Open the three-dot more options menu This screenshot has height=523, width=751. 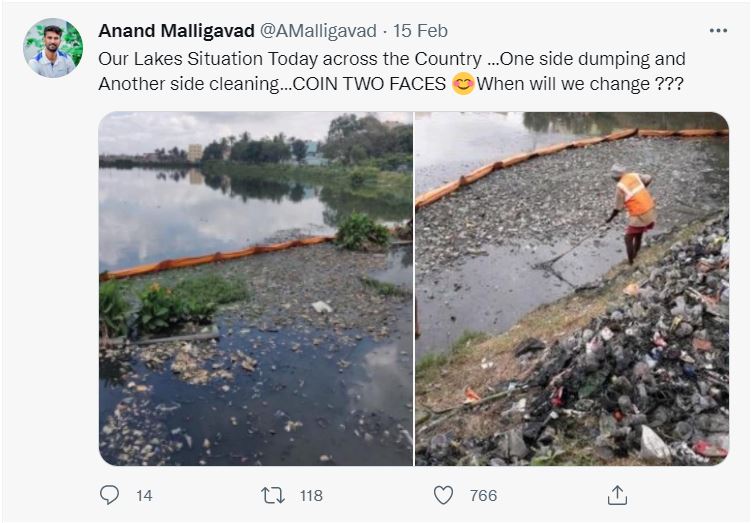coord(718,31)
